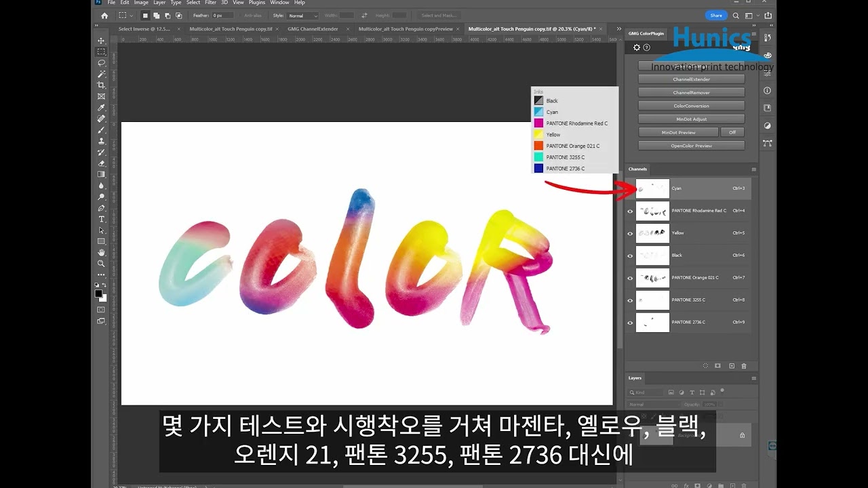Hide the PANTONE Orange 021 C channel
This screenshot has height=488, width=868.
[x=630, y=279]
